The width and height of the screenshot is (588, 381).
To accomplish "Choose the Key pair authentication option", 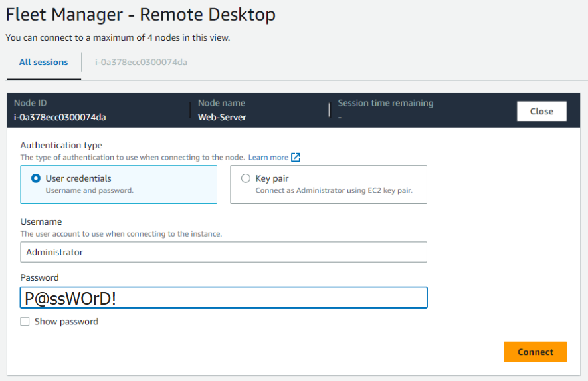I will [328, 184].
